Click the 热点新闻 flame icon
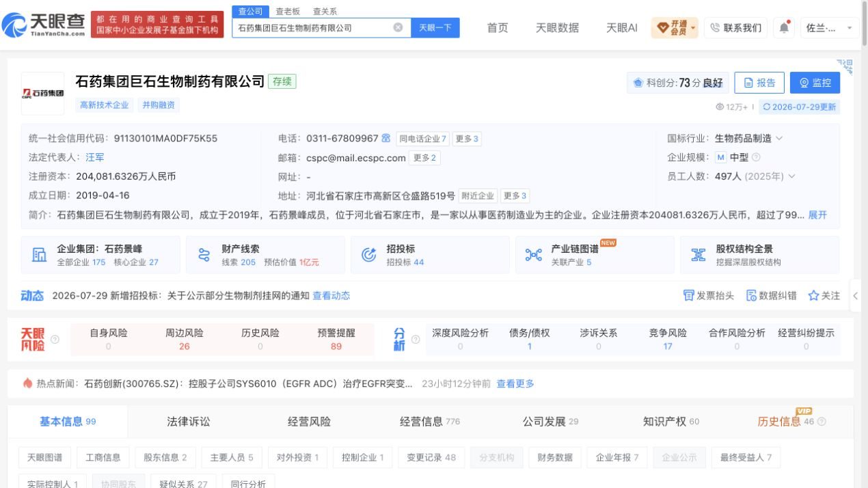Viewport: 868px width, 488px height. [x=27, y=383]
